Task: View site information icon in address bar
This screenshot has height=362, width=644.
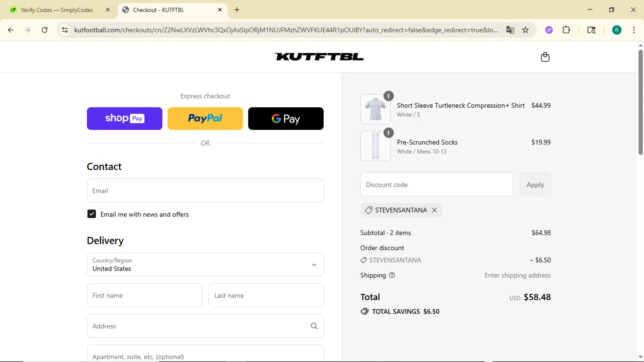Action: 65,30
